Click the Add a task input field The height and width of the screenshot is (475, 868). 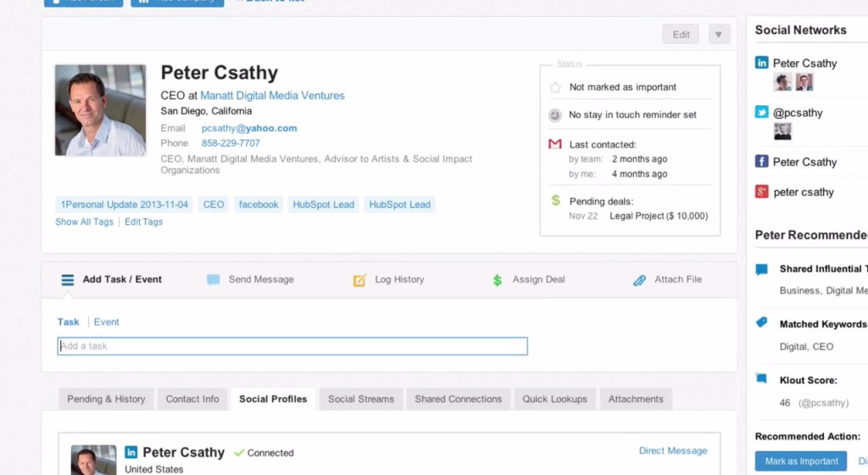[x=292, y=346]
